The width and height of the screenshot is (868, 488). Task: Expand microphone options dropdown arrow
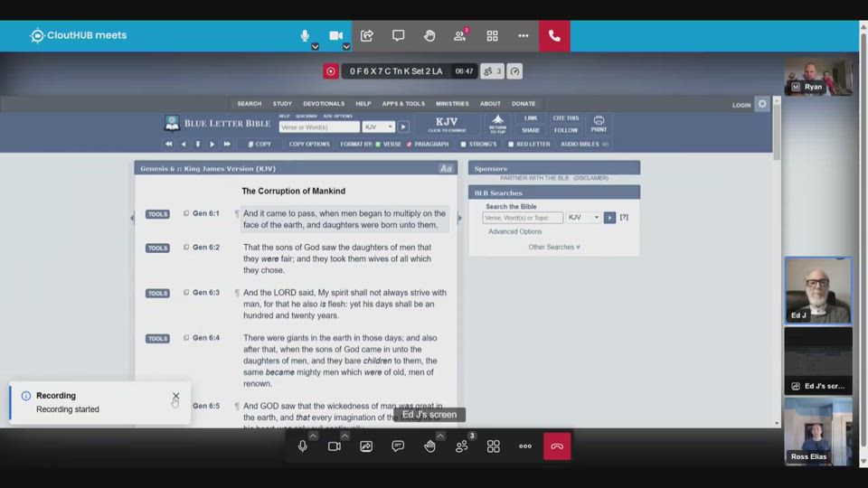tap(315, 46)
